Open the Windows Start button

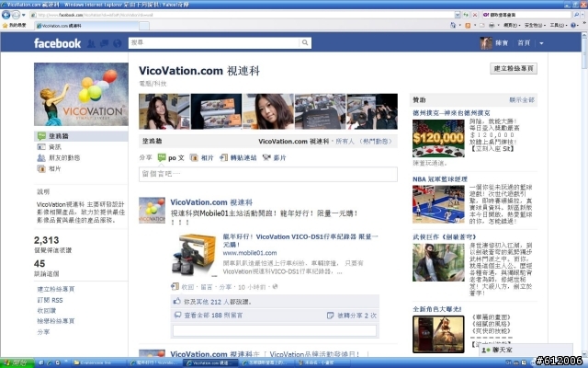17,362
